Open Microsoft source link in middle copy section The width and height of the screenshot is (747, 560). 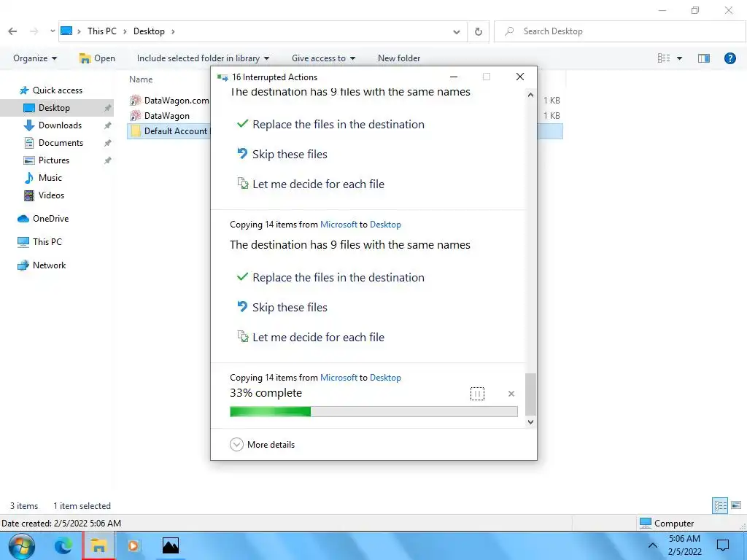click(x=338, y=225)
